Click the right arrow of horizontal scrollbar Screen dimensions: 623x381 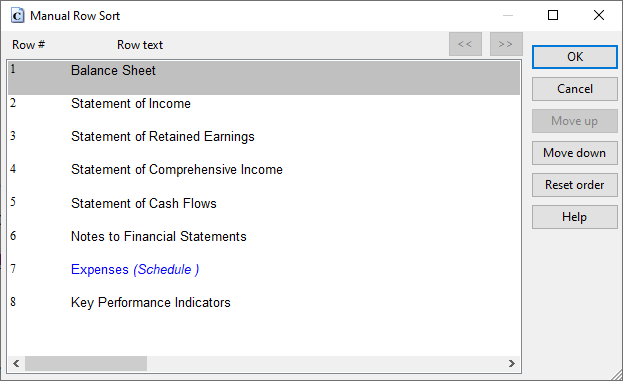pyautogui.click(x=512, y=363)
